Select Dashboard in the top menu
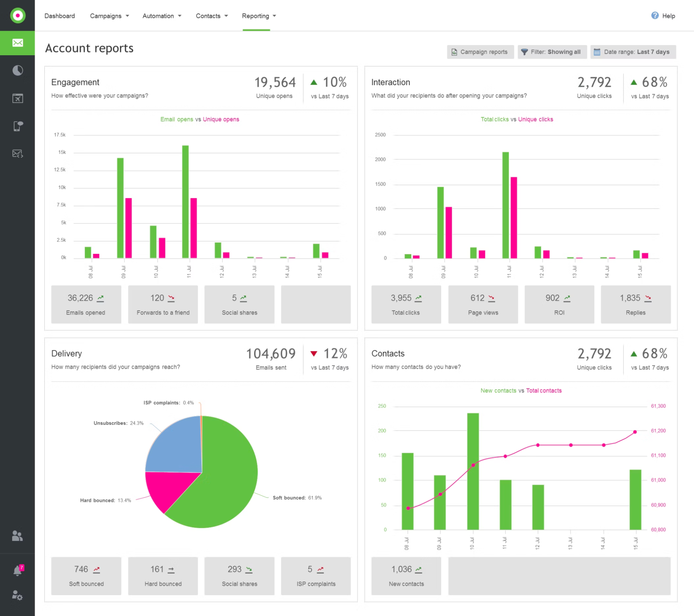The width and height of the screenshot is (694, 616). [59, 16]
